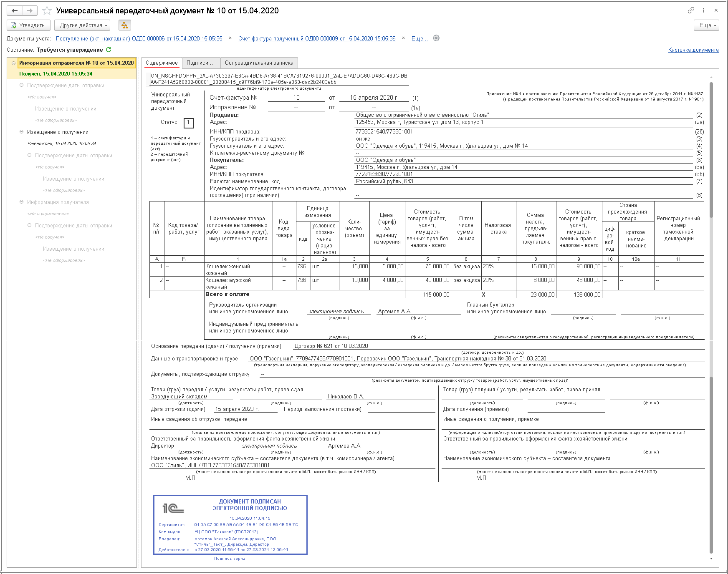Click Договор № 621 от 10.03.2020
This screenshot has height=574, width=728.
(331, 346)
